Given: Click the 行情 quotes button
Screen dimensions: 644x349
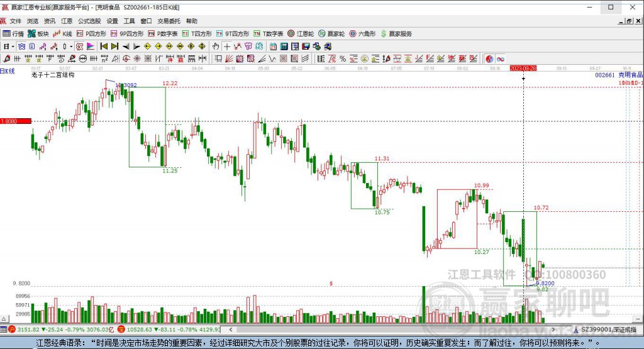Looking at the screenshot, I should coord(13,34).
